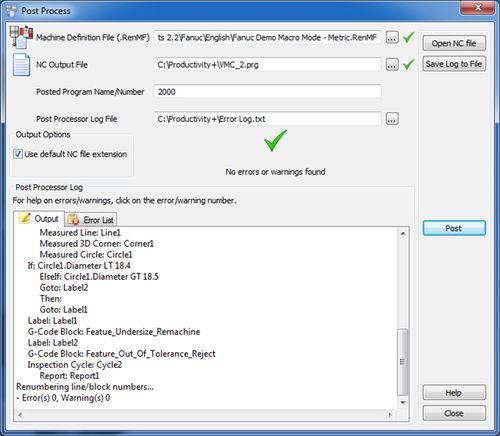
Task: Click the Post Process title bar icon
Action: tap(12, 11)
